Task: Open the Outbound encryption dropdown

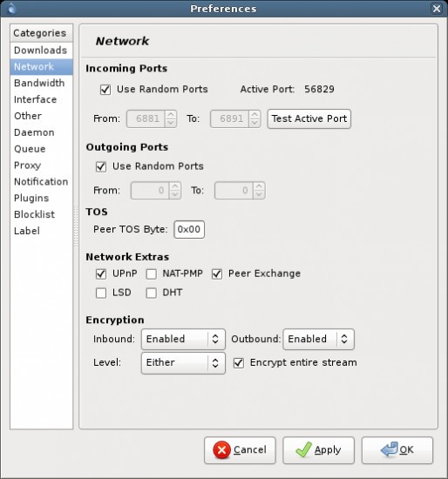Action: coord(319,339)
